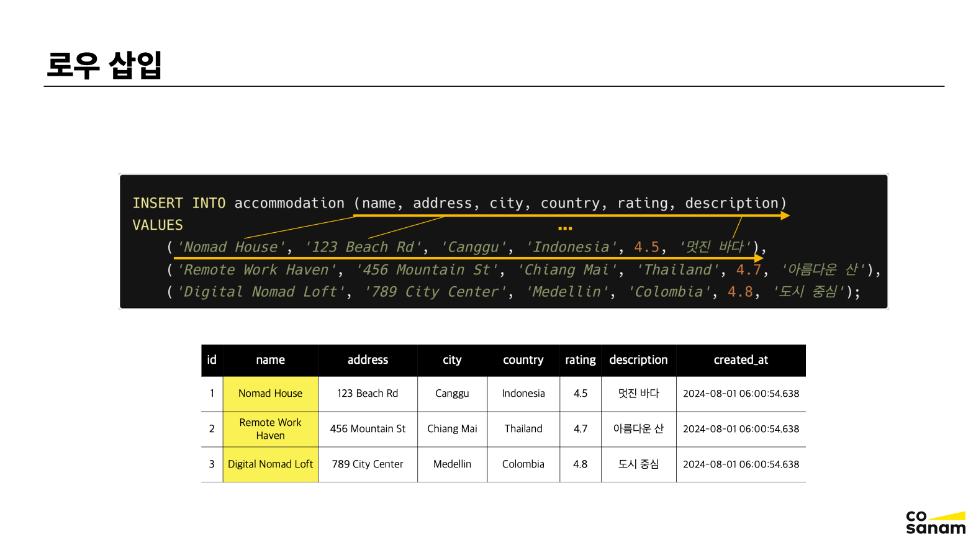Click the 도시 중심 description table cell
The height and width of the screenshot is (560, 976).
pyautogui.click(x=638, y=464)
